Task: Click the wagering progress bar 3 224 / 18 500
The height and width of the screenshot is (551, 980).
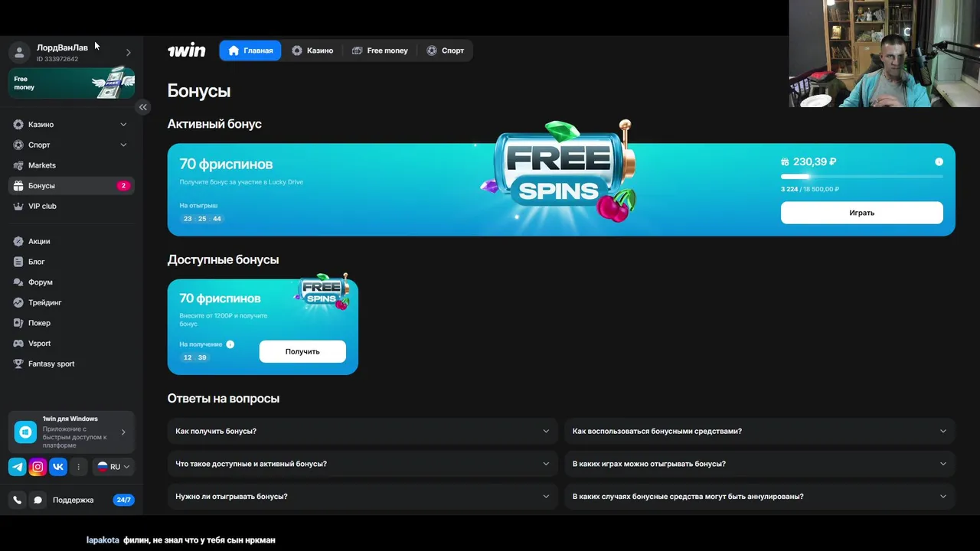Action: click(x=862, y=176)
